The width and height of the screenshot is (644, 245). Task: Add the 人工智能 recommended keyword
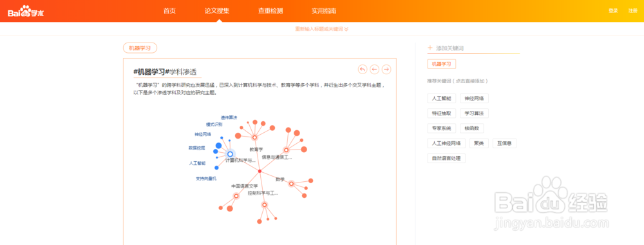pyautogui.click(x=442, y=99)
